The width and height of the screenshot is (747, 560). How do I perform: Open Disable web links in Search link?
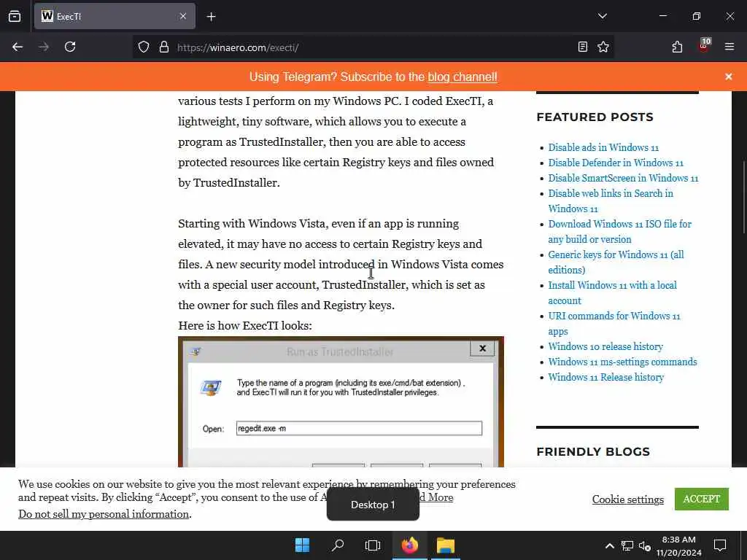click(611, 201)
